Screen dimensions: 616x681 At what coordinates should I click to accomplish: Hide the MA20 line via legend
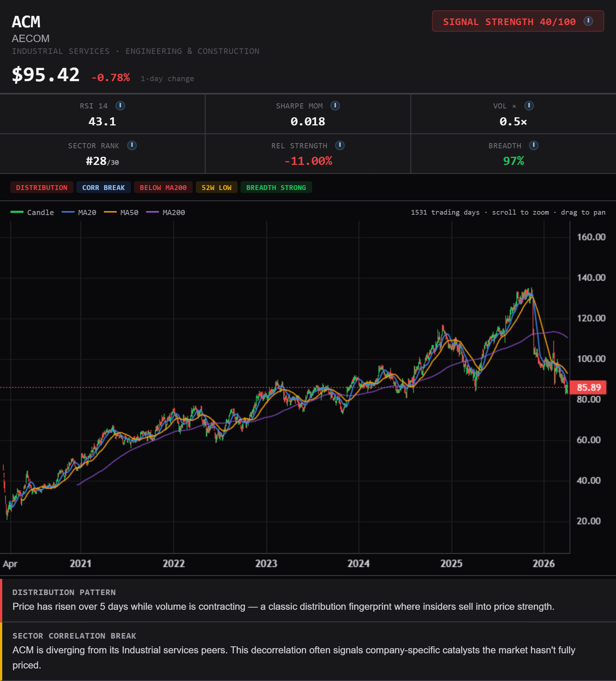tap(79, 212)
